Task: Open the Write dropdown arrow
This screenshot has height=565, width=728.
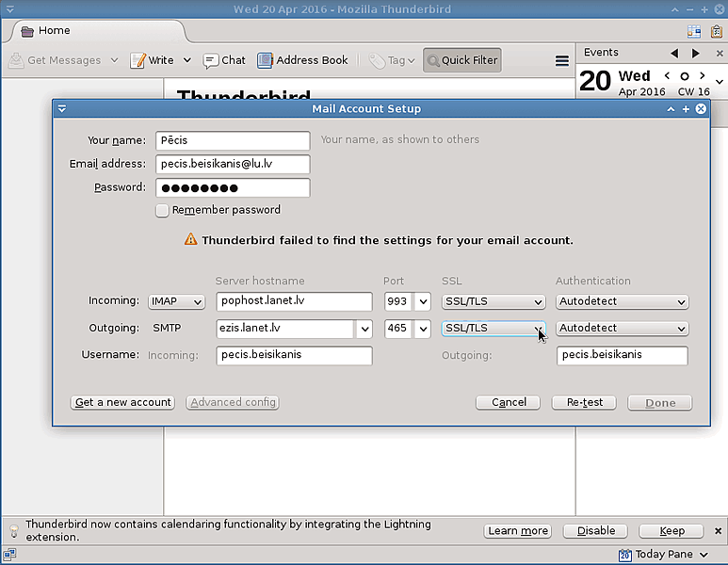Action: click(x=187, y=60)
